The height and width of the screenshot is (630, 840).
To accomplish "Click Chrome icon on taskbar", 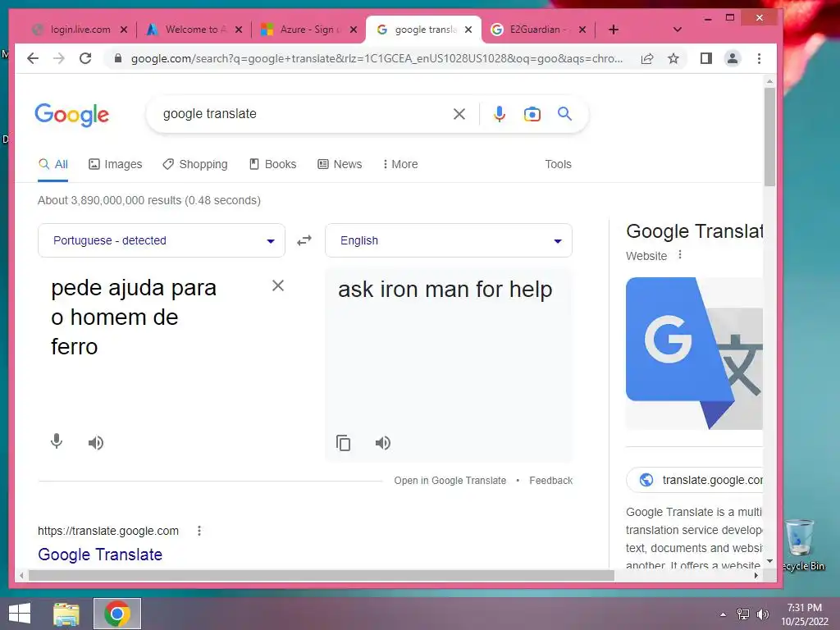I will point(117,614).
